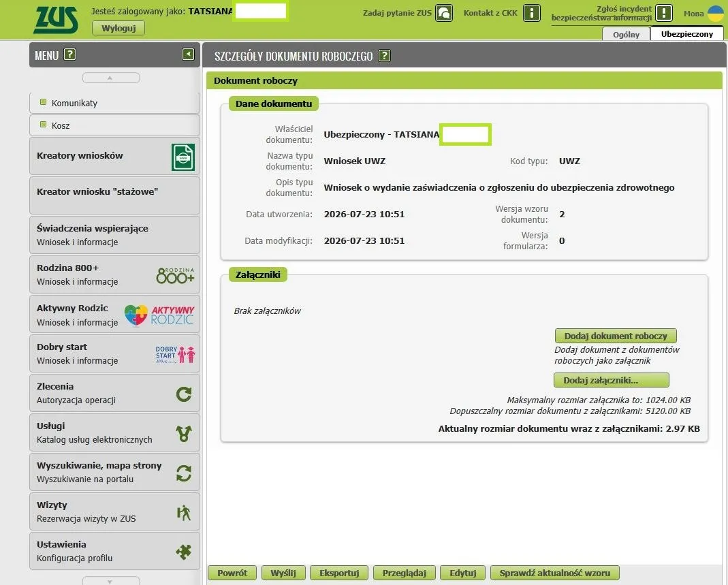Click the Ustawienia puzzle piece icon
Viewport: 728px width, 585px height.
click(184, 552)
